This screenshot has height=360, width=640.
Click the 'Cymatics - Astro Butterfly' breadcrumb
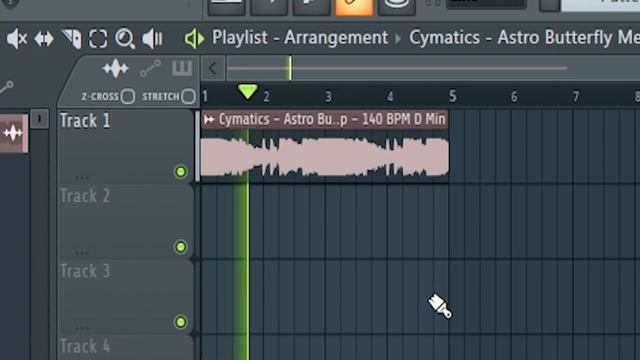(524, 38)
